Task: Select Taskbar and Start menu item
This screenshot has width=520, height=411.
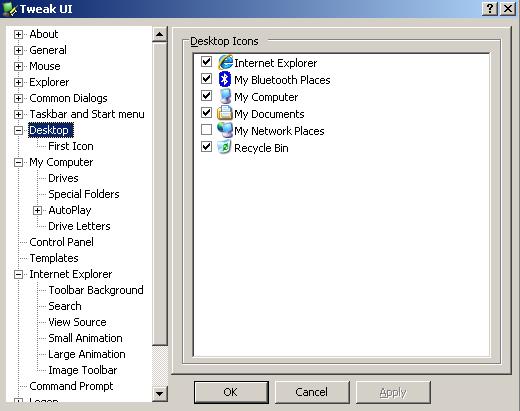Action: click(x=87, y=114)
